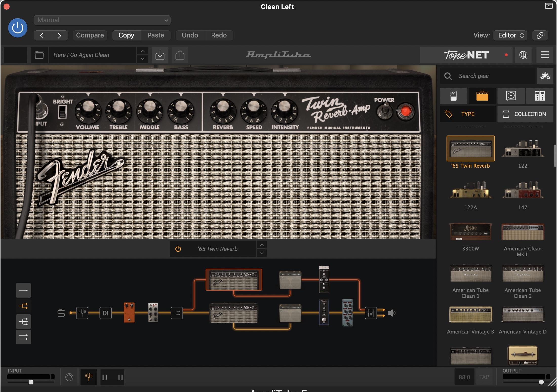Screen dimensions: 557x392
Task: Click the Copy button
Action: 126,35
